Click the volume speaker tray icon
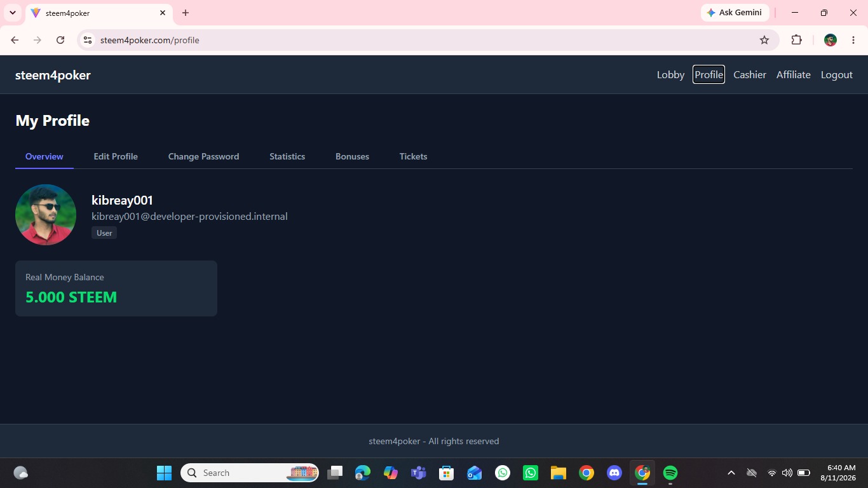Screen dimensions: 868x488 787,473
